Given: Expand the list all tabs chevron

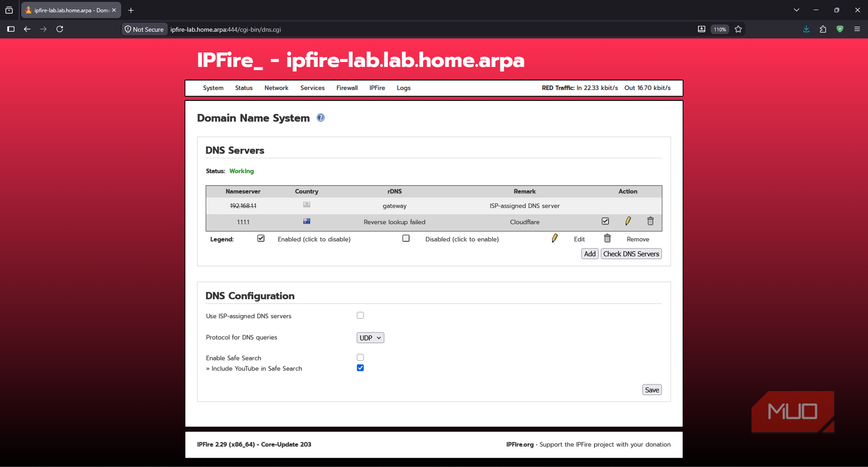Looking at the screenshot, I should click(x=796, y=10).
